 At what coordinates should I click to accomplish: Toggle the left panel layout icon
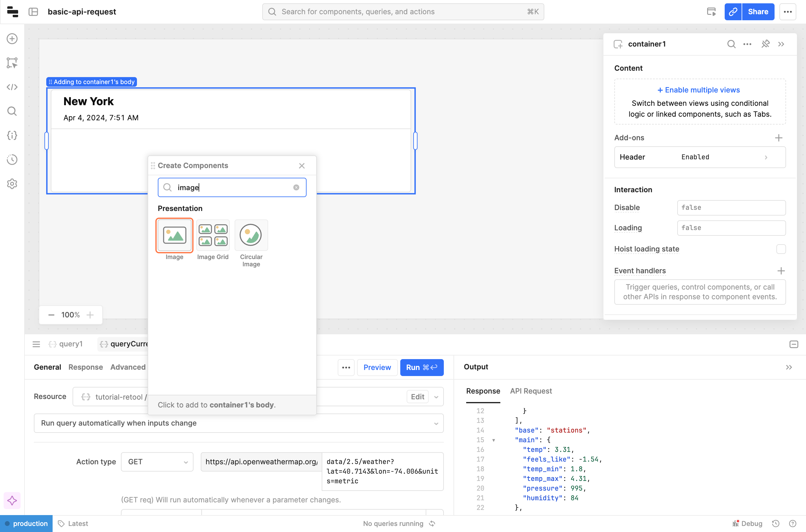coord(33,12)
